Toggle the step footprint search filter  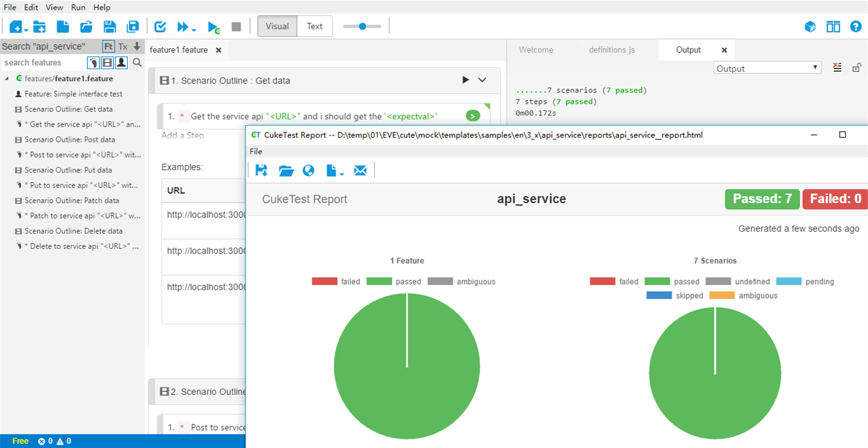pos(93,63)
